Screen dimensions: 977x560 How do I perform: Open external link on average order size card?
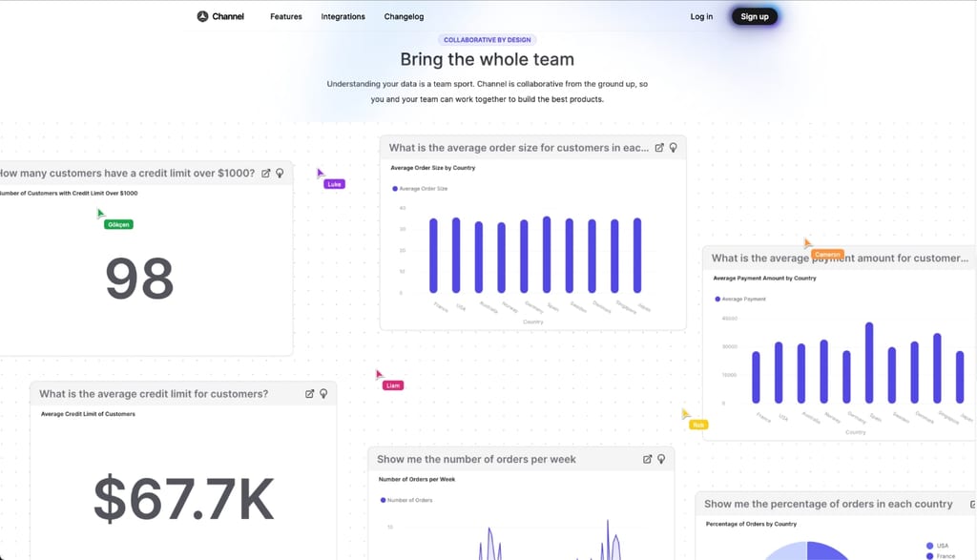pos(659,148)
